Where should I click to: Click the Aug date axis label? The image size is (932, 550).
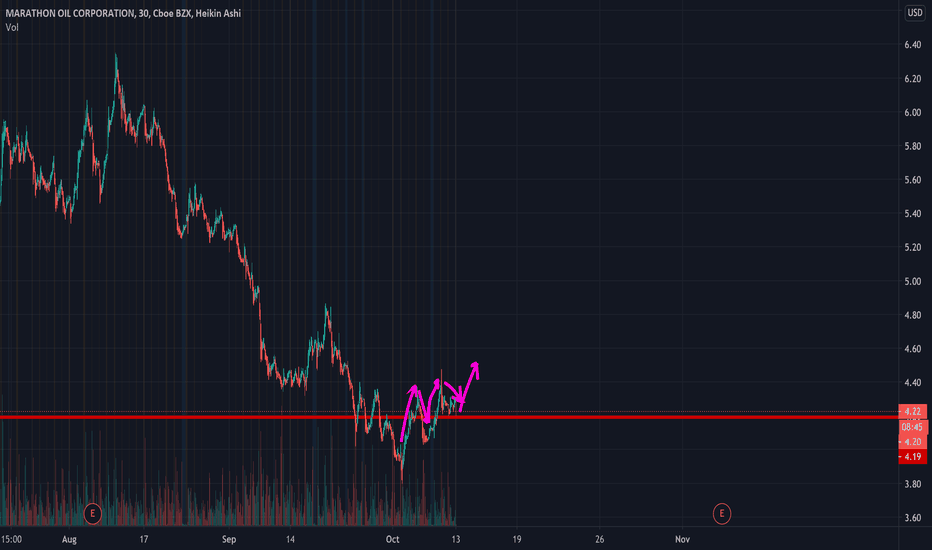(69, 539)
